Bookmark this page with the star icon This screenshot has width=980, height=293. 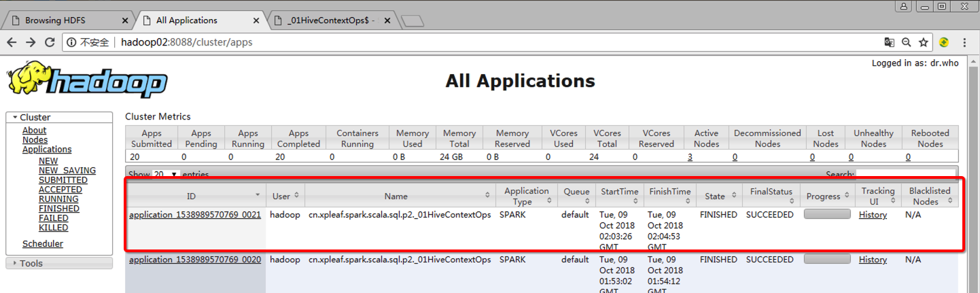(x=923, y=42)
